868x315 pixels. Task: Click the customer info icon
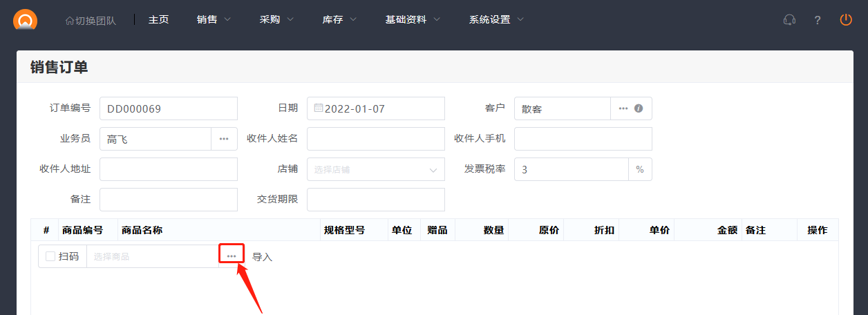pyautogui.click(x=639, y=108)
